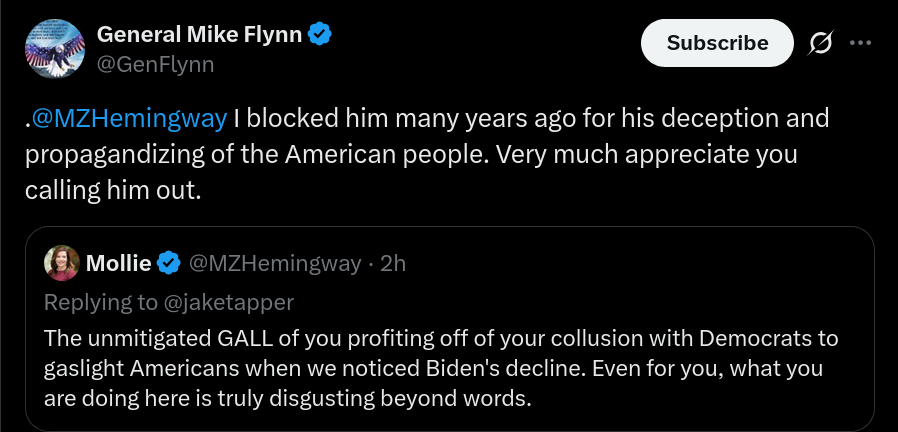898x432 pixels.
Task: Click the post text 'calling him out.'
Action: click(113, 191)
